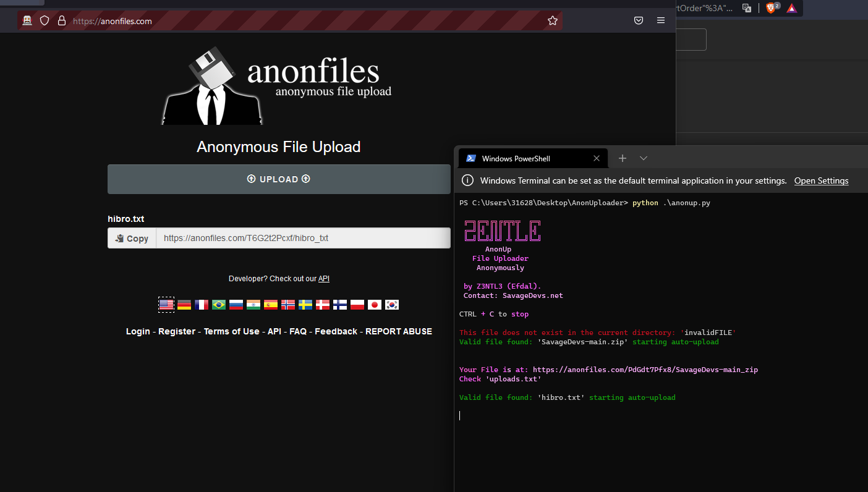The image size is (868, 492).
Task: Click the SavageDevs-main_zip URL in terminal
Action: (x=645, y=370)
